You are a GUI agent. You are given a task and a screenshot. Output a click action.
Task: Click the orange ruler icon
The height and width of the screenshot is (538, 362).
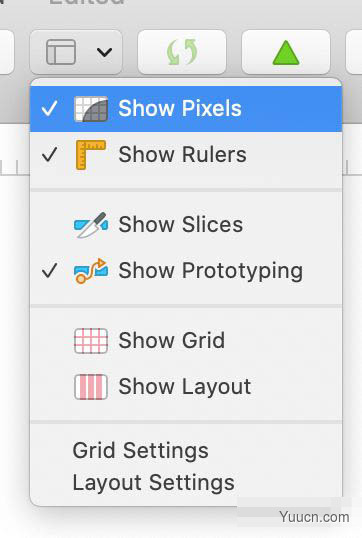pyautogui.click(x=91, y=155)
